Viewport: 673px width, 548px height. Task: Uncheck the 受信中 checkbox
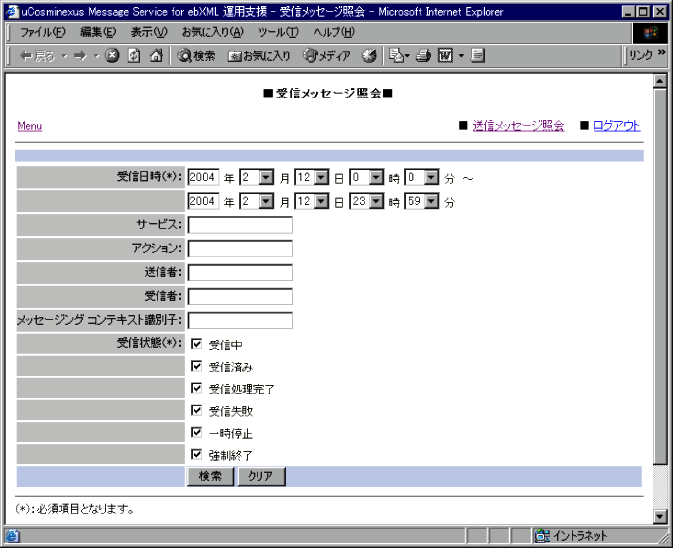(196, 344)
